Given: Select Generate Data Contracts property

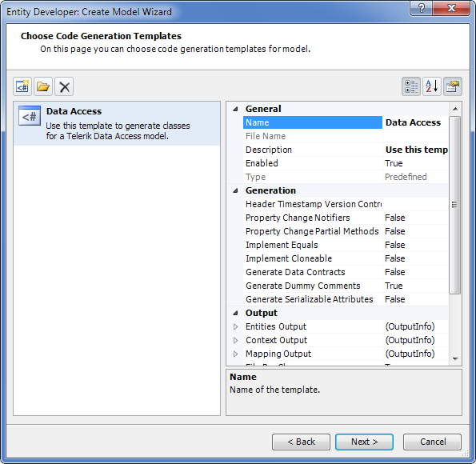Looking at the screenshot, I should pos(313,272).
